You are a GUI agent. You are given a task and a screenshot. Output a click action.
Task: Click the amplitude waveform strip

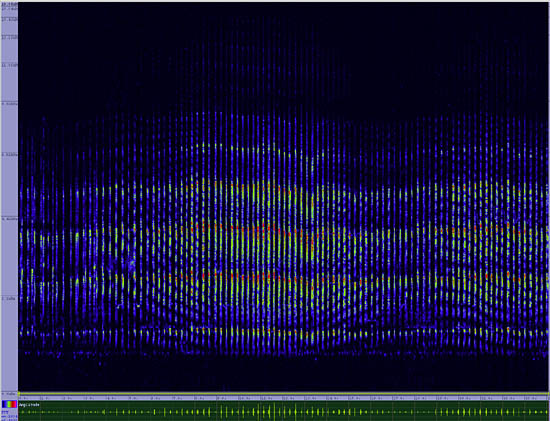pyautogui.click(x=284, y=411)
